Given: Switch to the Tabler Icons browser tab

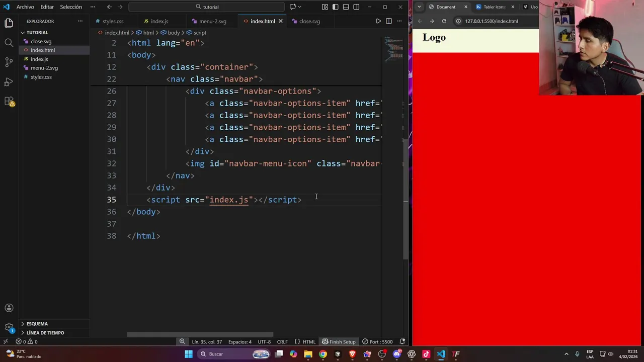Looking at the screenshot, I should click(x=494, y=7).
